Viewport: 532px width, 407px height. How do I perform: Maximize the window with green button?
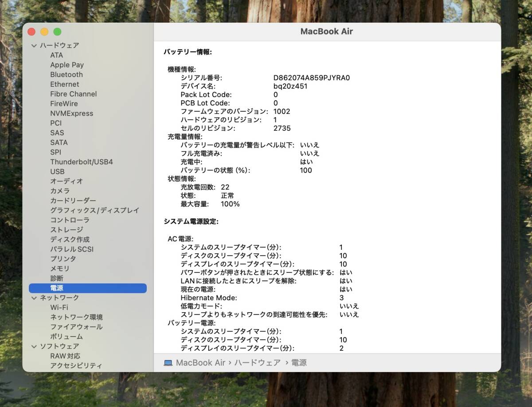click(x=58, y=32)
